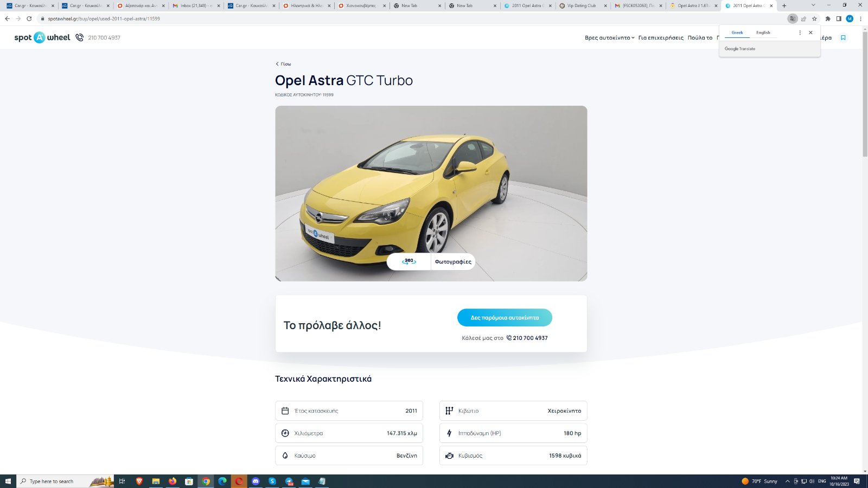
Task: Launch Brave browser from the taskbar
Action: 139,481
